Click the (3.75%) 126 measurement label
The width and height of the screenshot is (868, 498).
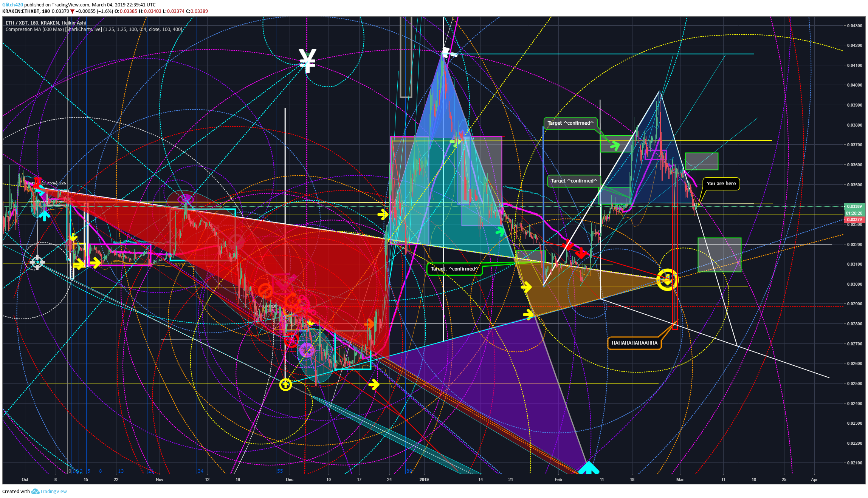[53, 183]
